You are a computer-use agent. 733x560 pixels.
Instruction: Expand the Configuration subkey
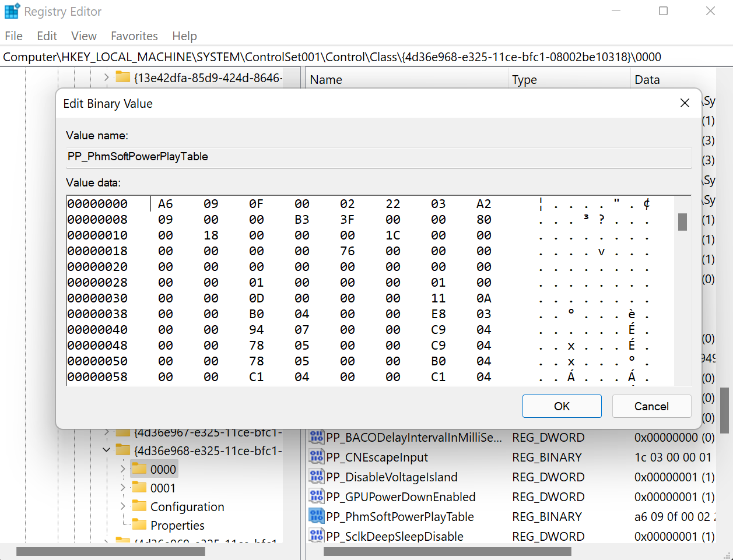point(122,506)
